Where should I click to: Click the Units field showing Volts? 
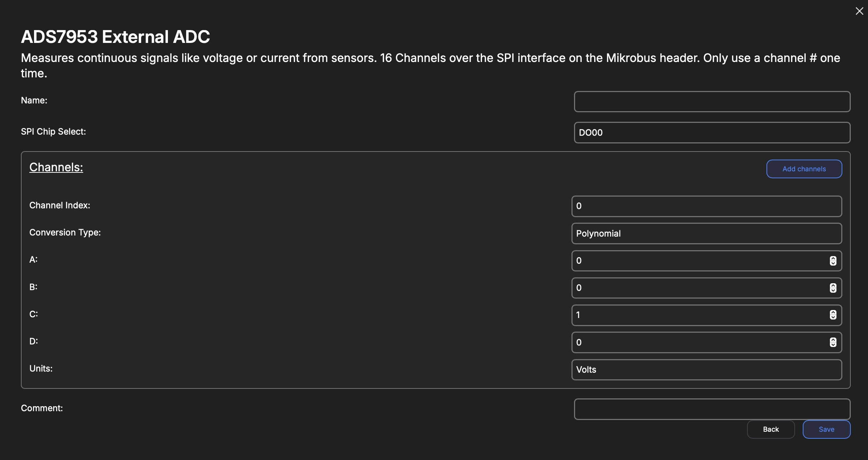point(706,370)
